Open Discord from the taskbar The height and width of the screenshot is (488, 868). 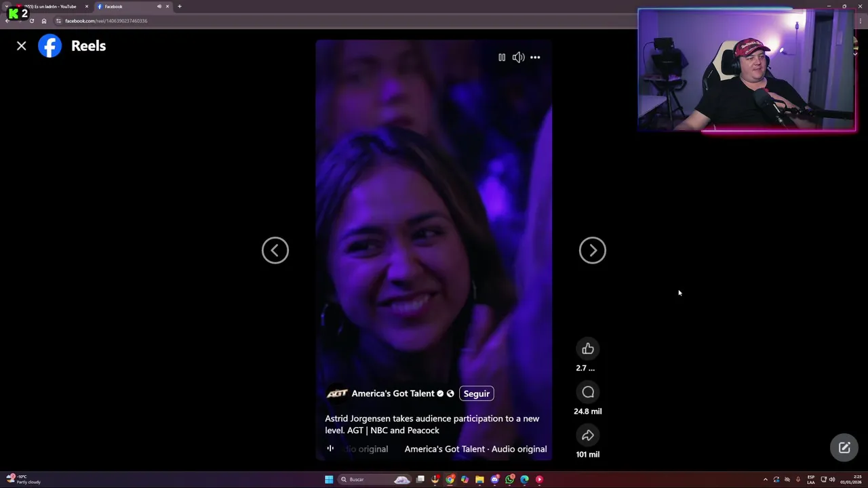point(494,479)
